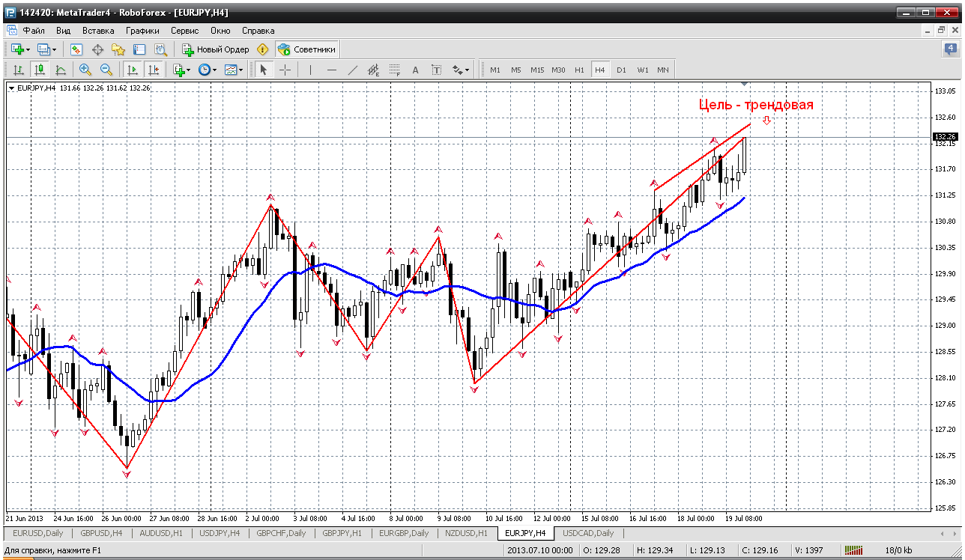Switch to the NZDUSD,H1 chart tab
Viewport: 965px width, 560px height.
[x=465, y=533]
